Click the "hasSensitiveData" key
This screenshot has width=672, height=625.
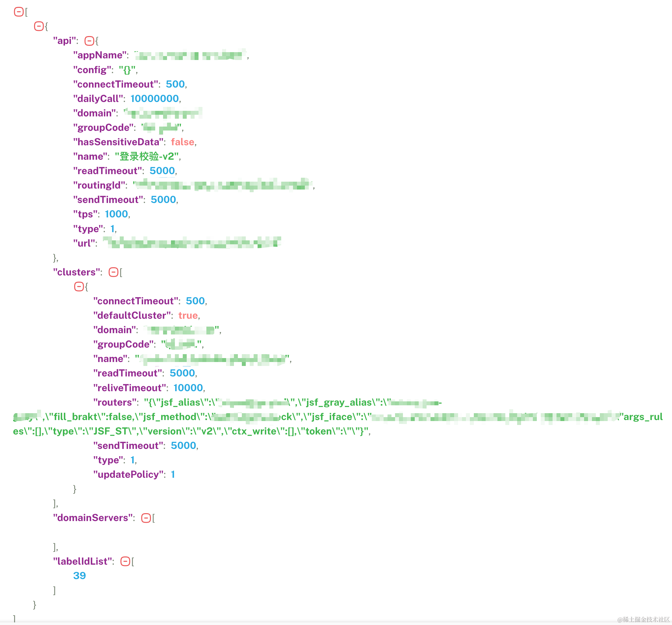tap(118, 142)
